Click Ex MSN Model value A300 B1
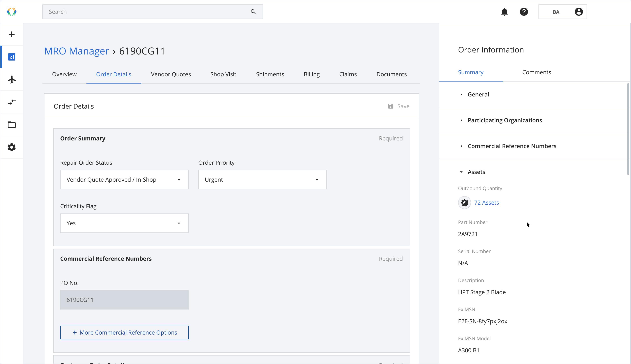 pos(468,350)
